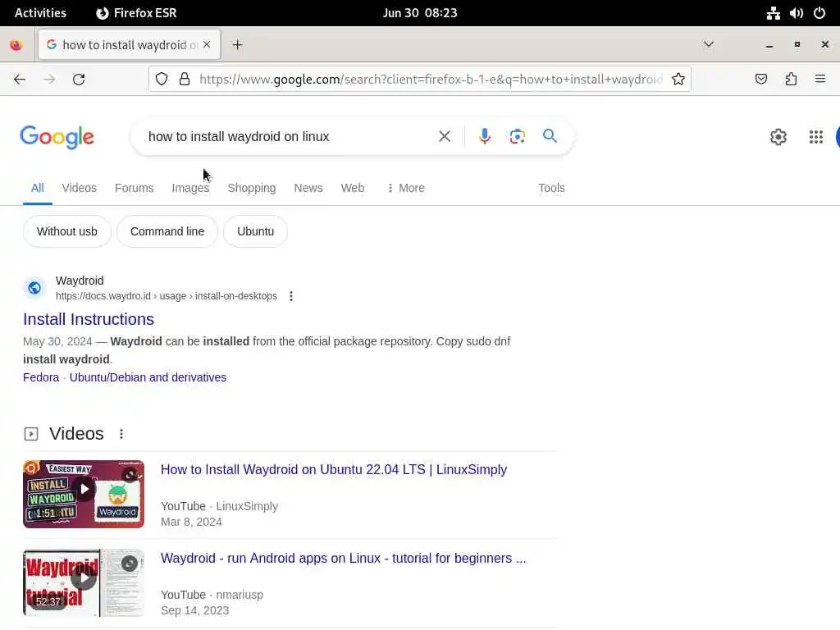
Task: Click the Waydroid result favicon
Action: 34,288
